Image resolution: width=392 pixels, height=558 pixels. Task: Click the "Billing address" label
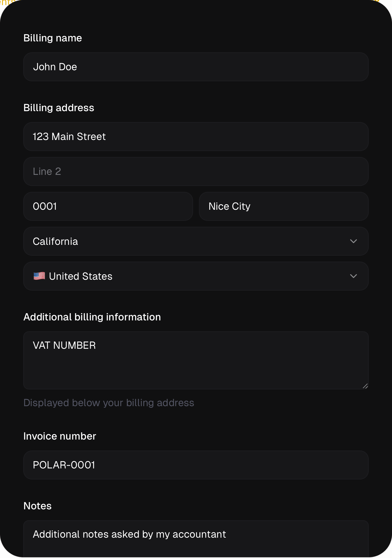click(x=59, y=108)
